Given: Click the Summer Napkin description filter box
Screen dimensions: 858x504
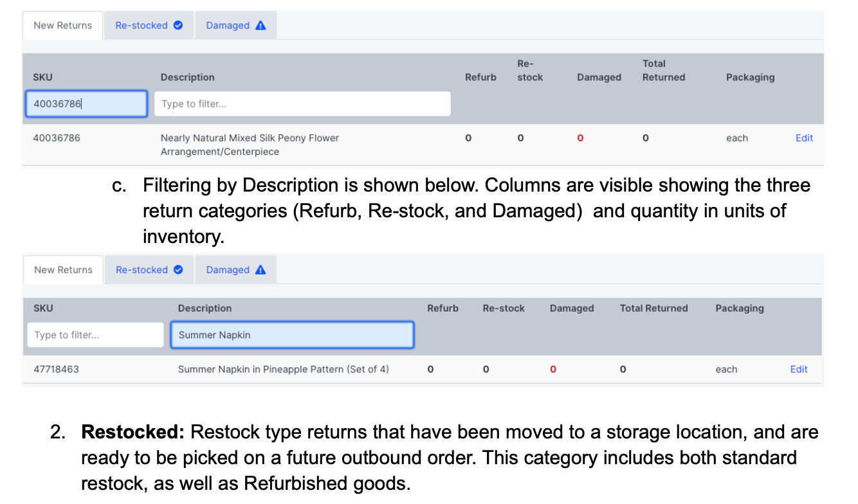Looking at the screenshot, I should [292, 334].
